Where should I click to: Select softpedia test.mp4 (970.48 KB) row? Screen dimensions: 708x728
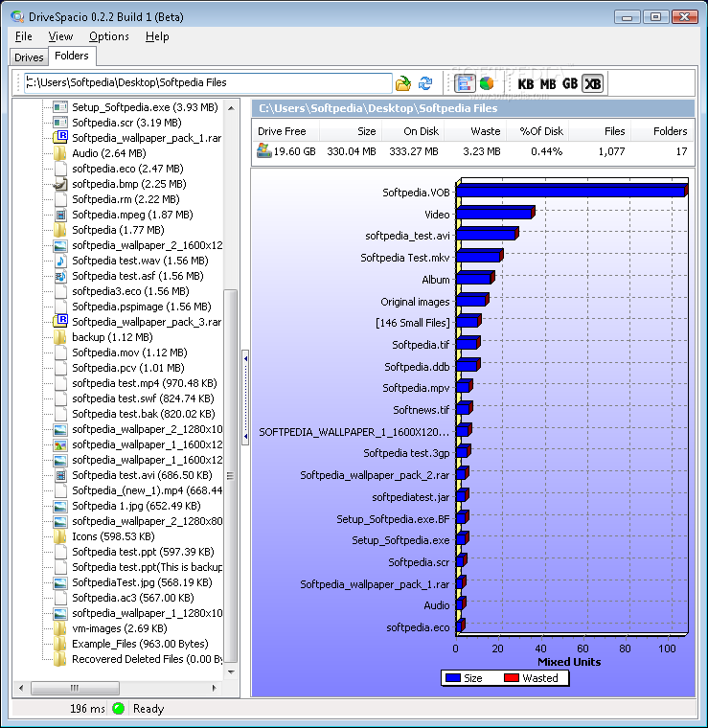(x=145, y=383)
